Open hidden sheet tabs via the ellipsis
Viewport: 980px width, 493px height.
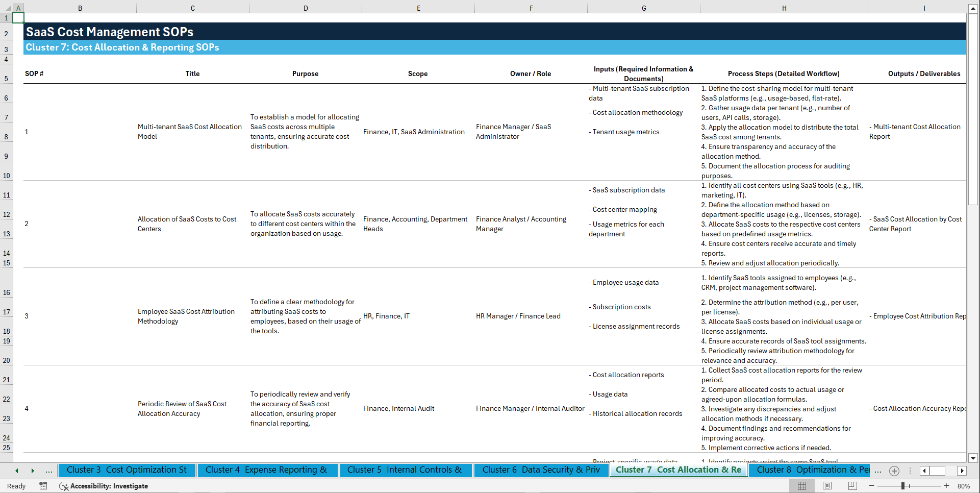coord(878,471)
